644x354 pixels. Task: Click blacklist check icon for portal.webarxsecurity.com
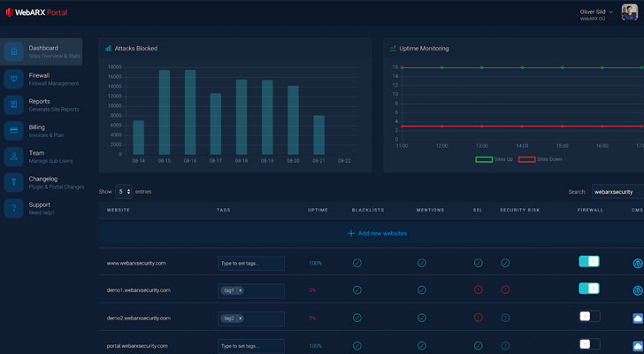(357, 345)
